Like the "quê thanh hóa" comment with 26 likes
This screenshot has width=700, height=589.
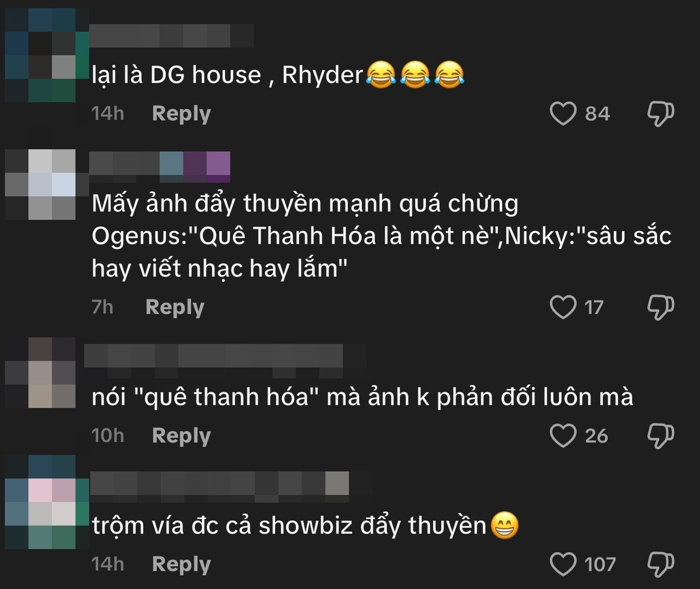tap(563, 436)
